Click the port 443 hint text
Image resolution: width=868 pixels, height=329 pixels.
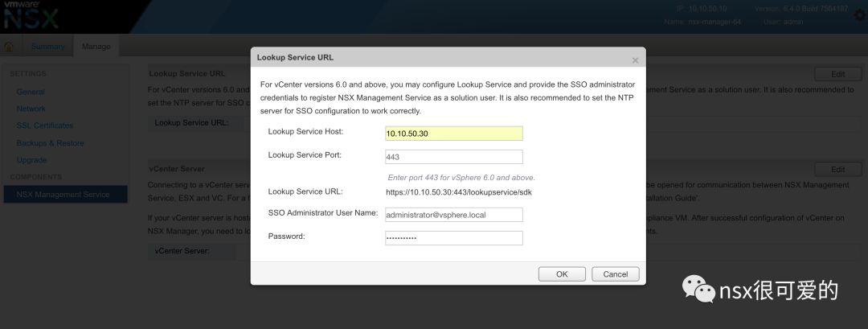(x=461, y=178)
